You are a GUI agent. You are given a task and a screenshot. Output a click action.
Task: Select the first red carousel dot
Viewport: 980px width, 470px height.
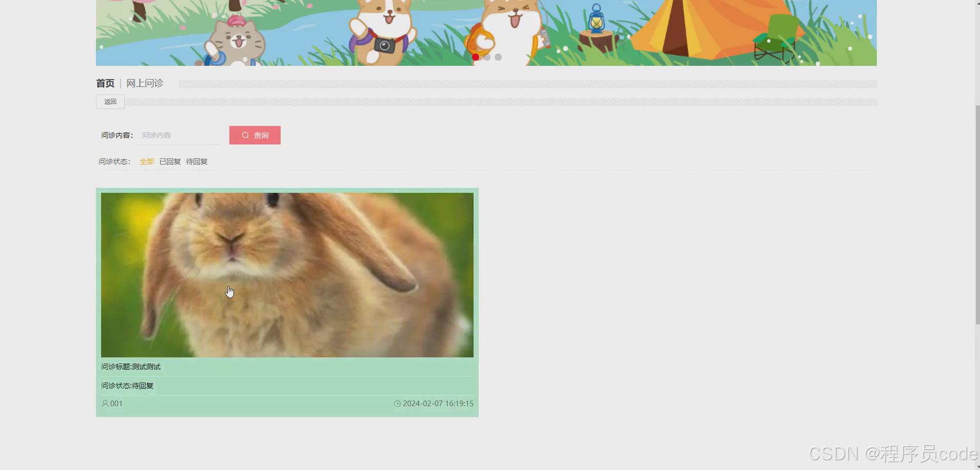point(476,57)
